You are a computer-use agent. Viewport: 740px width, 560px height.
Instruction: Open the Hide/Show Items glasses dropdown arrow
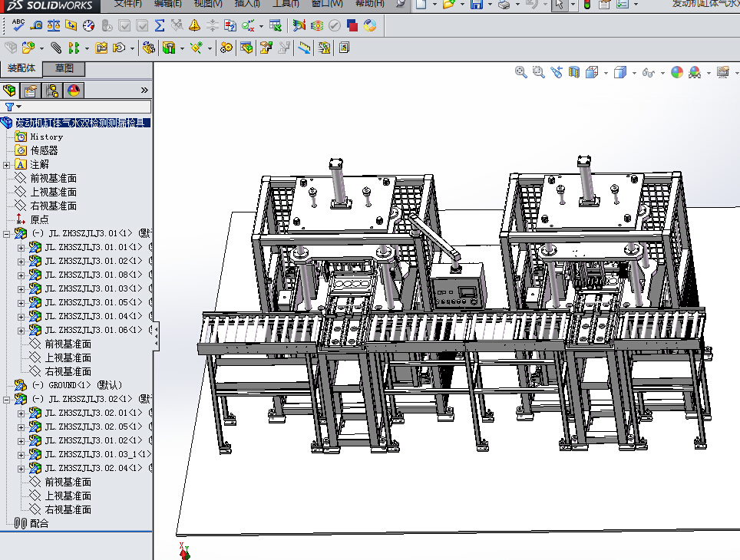click(x=661, y=73)
